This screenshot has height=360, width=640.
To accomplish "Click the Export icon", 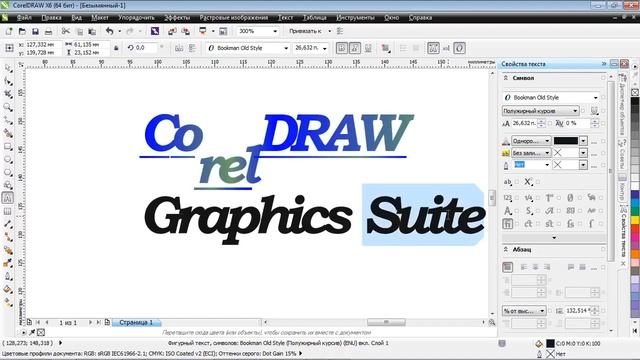I will point(186,31).
